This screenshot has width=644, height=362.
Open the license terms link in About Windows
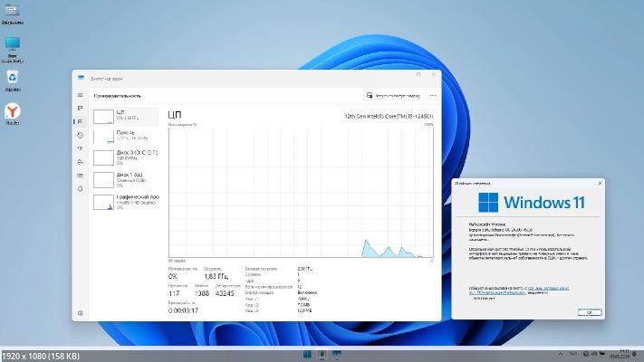tap(543, 289)
